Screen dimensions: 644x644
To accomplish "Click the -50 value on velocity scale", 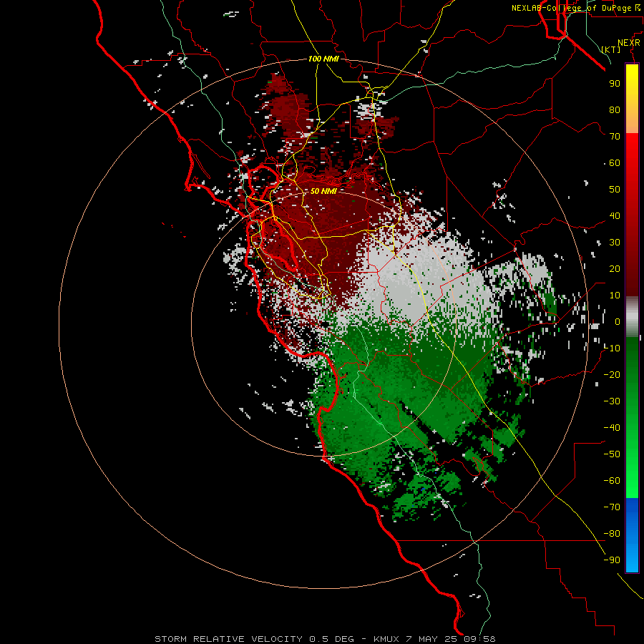I will (x=612, y=454).
